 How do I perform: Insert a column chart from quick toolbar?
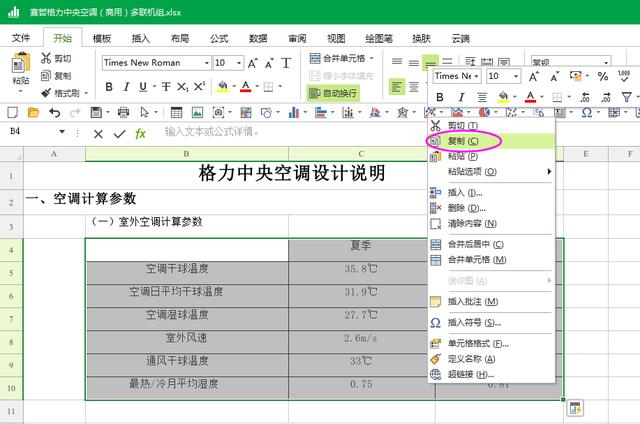293,112
